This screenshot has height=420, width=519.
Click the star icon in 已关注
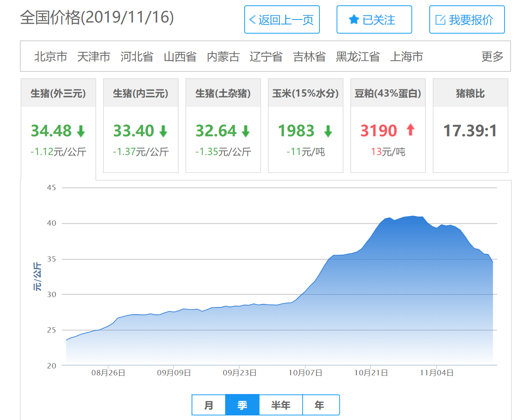tap(354, 19)
